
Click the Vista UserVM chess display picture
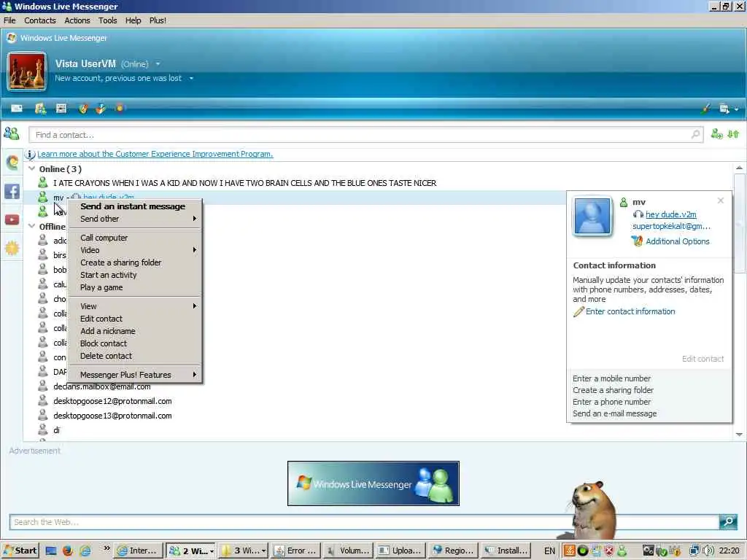(x=27, y=71)
